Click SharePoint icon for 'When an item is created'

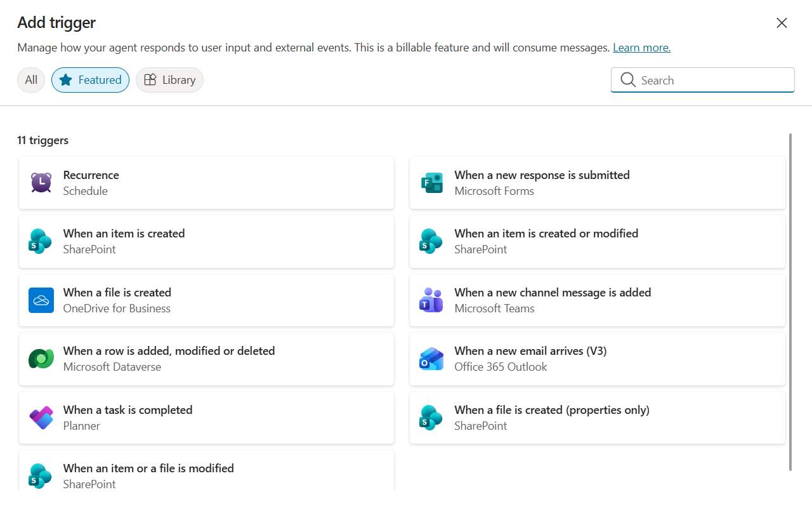point(41,241)
